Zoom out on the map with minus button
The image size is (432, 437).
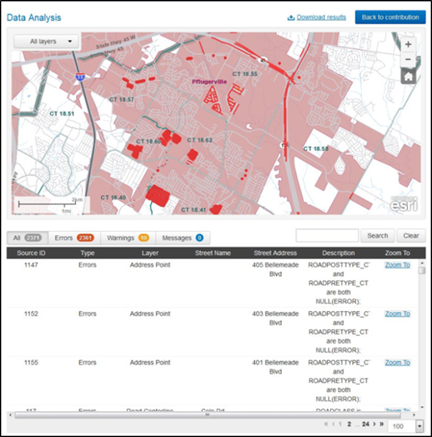click(408, 59)
